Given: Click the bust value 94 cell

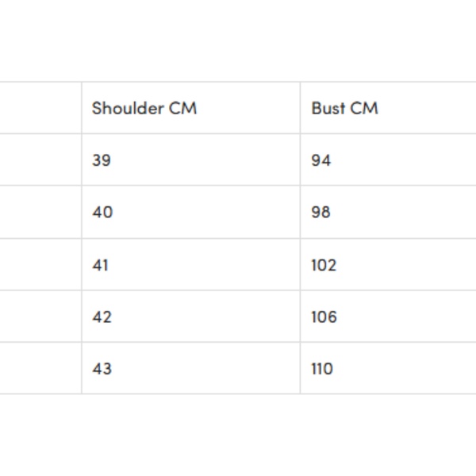Looking at the screenshot, I should pyautogui.click(x=321, y=160).
